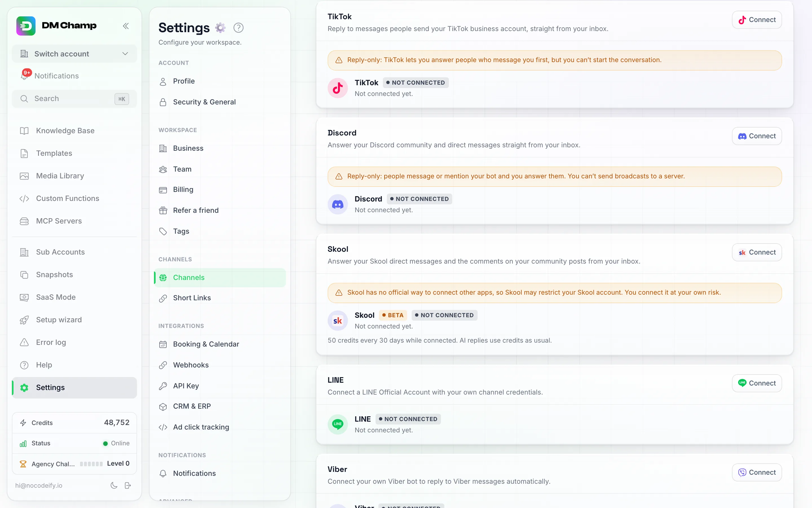812x508 pixels.
Task: Open Webhooks integration settings
Action: (220, 365)
